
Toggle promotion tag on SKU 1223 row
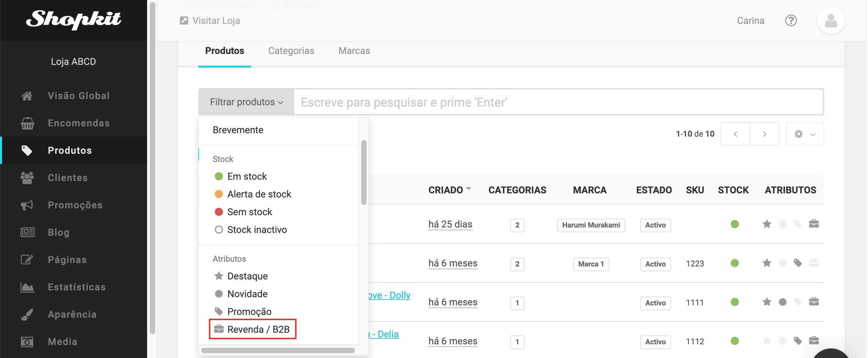pyautogui.click(x=798, y=263)
